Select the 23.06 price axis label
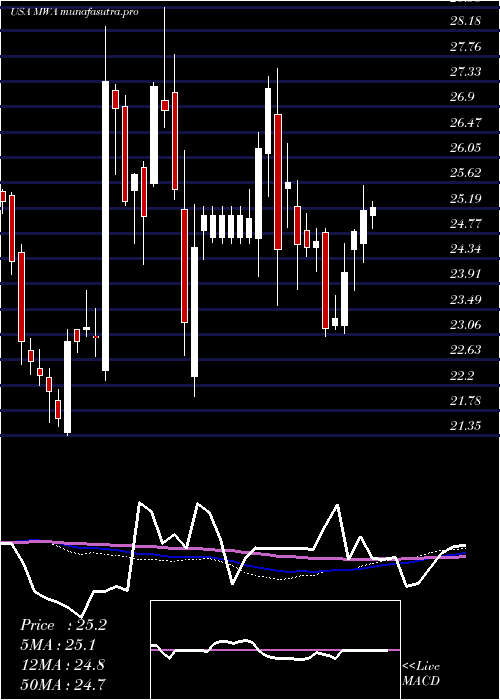Viewport: 500px width, 700px height. [466, 325]
